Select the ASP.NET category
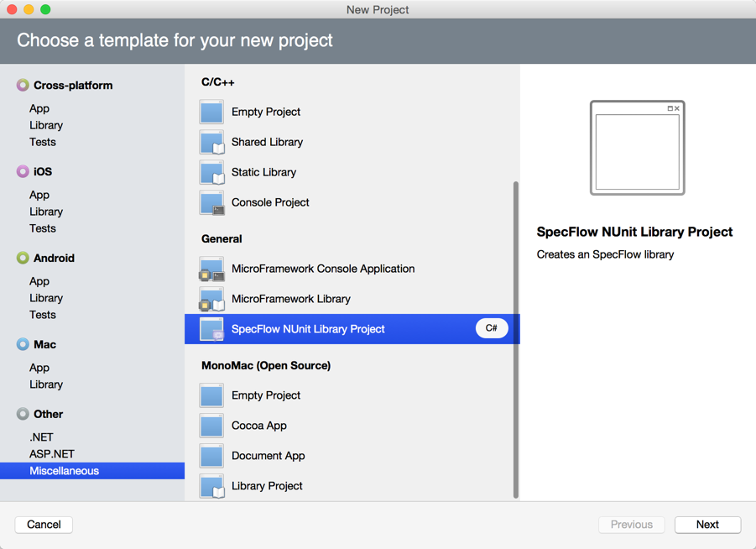 click(x=51, y=454)
